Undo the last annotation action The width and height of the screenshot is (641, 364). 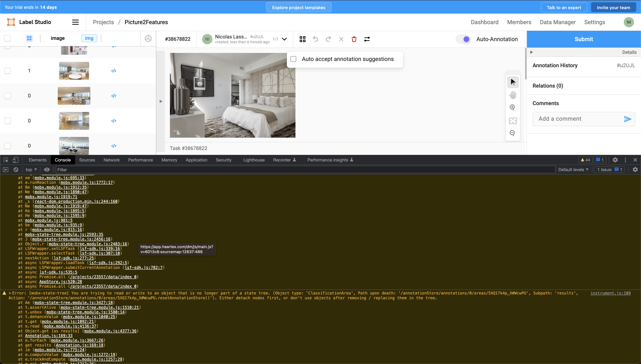tap(315, 39)
